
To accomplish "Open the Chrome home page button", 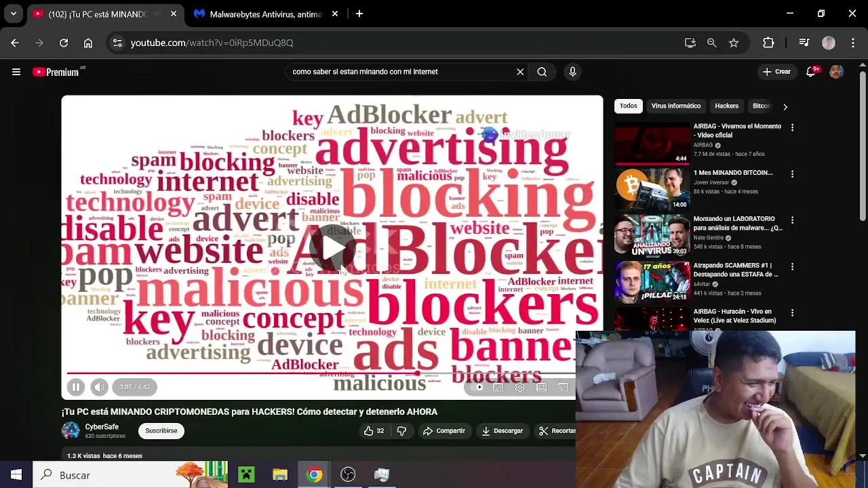I will pyautogui.click(x=88, y=43).
